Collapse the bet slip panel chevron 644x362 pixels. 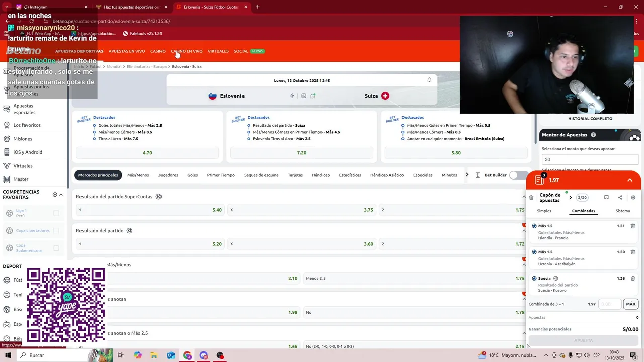(x=630, y=180)
